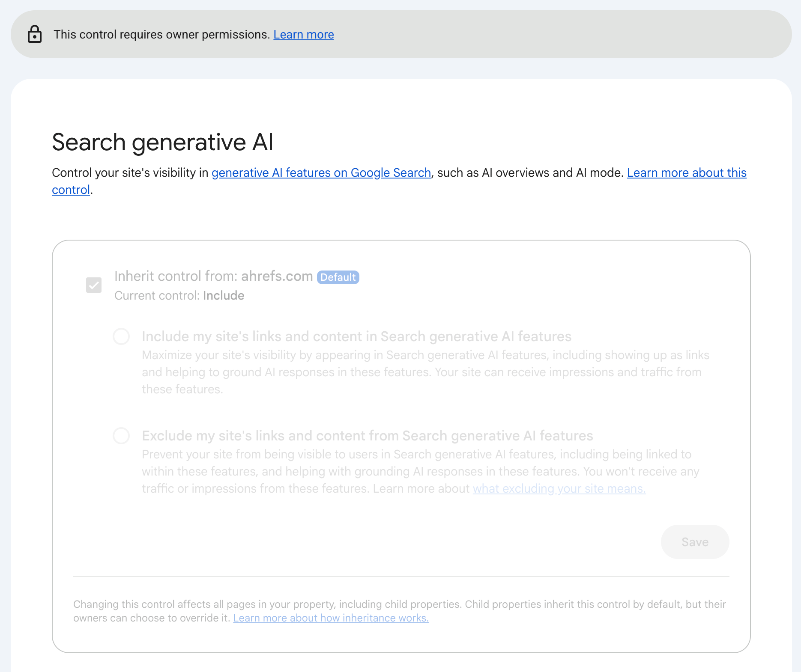Open what excluding your site means link
Screen dimensions: 801x672
click(559, 488)
